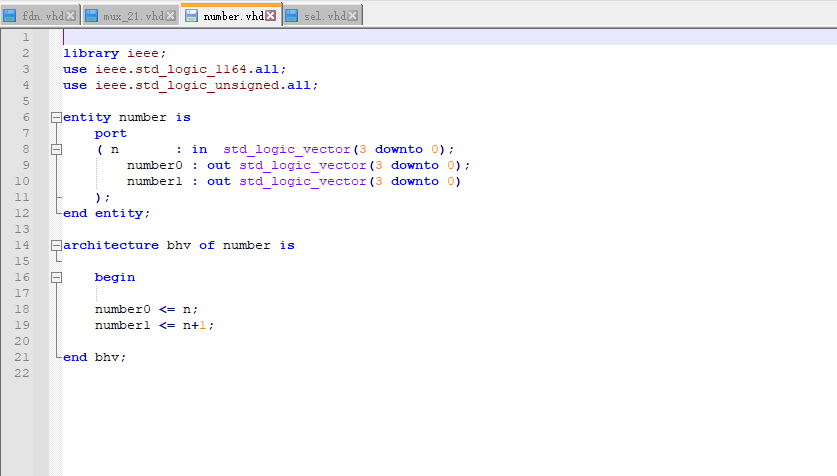Click the statement 'number0 <= n;'
This screenshot has width=837, height=476.
point(147,310)
